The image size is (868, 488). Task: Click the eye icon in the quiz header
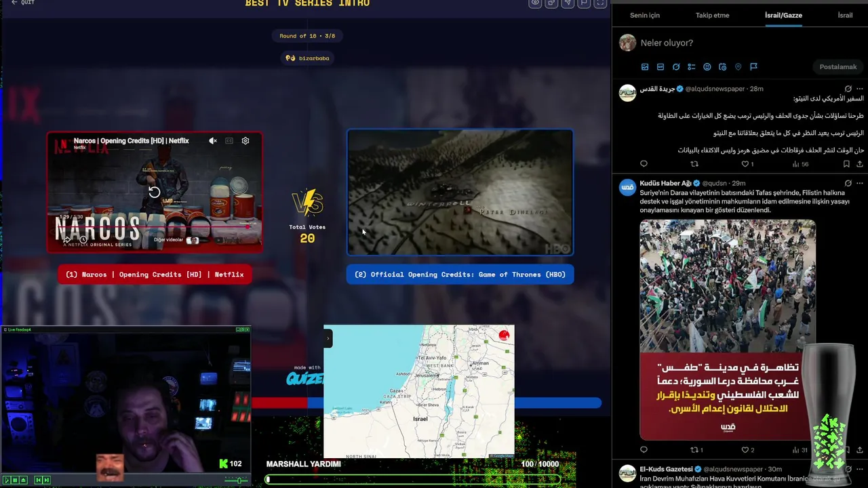pyautogui.click(x=535, y=3)
